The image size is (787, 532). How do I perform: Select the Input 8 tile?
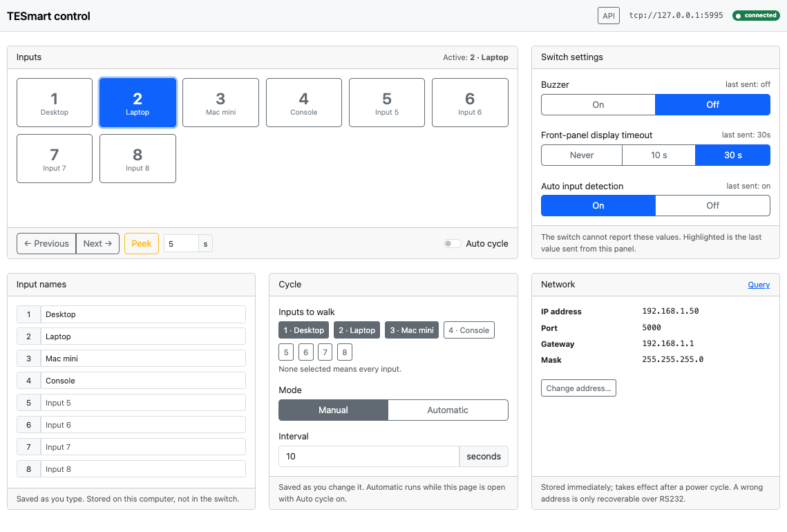[138, 159]
